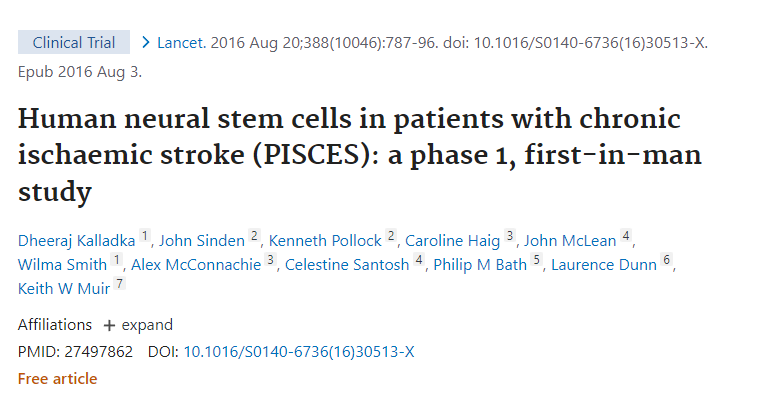
Task: Click affiliation superscript 7 after Keith W Muir
Action: coord(120,285)
